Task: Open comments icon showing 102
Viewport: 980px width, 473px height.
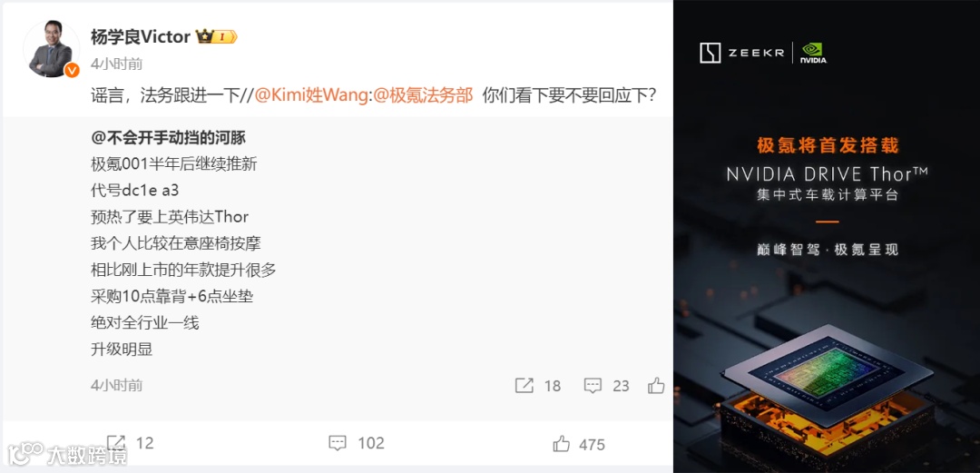Action: coord(338,444)
